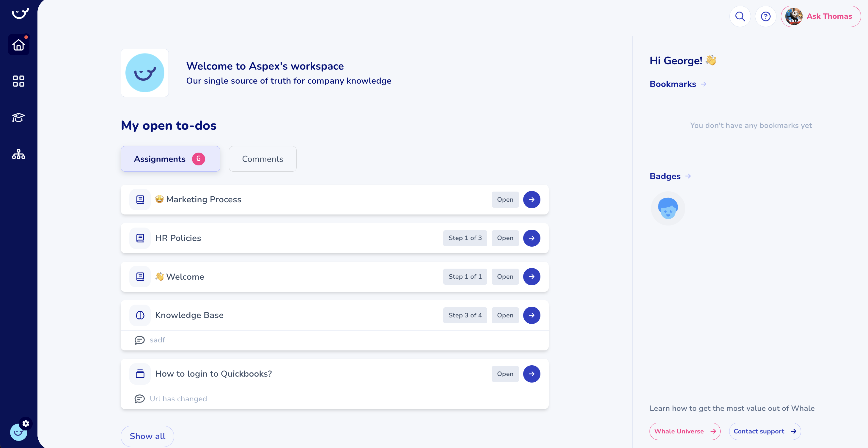868x448 pixels.
Task: Open the graduation cap training icon
Action: [18, 117]
